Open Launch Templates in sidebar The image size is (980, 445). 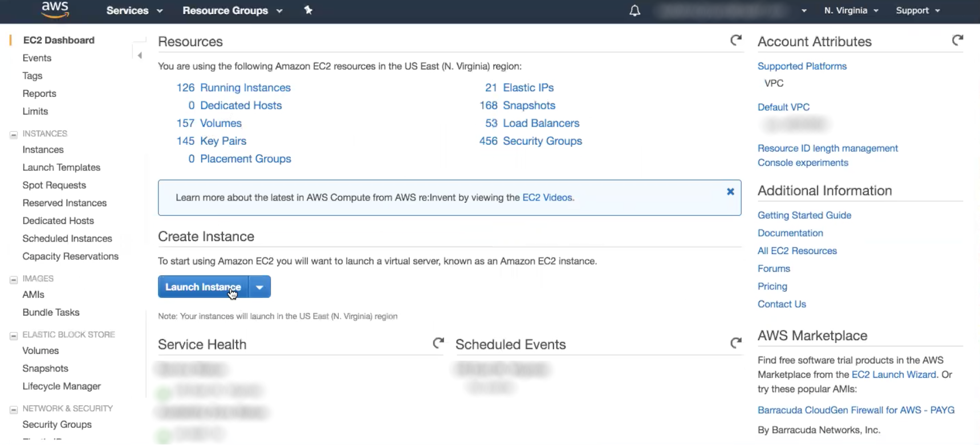point(62,167)
